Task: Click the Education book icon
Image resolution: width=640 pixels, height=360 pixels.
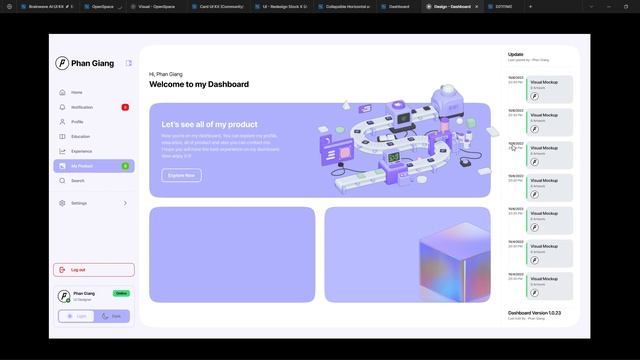Action: [x=62, y=136]
